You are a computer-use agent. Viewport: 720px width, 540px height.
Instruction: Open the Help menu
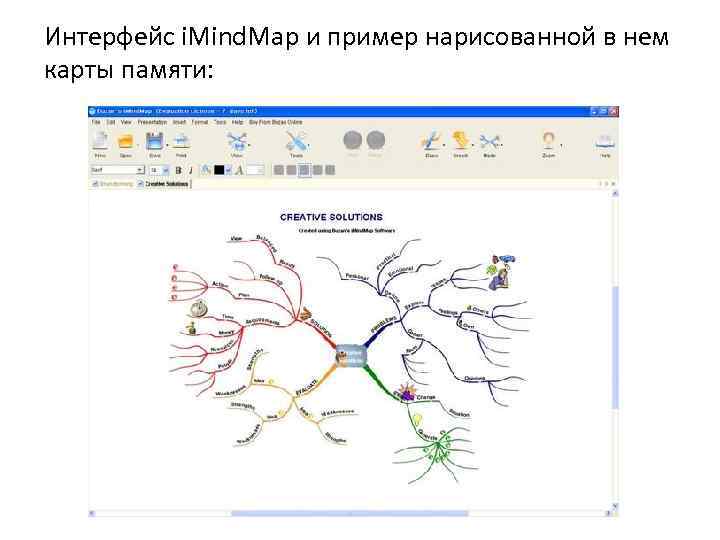(x=237, y=122)
